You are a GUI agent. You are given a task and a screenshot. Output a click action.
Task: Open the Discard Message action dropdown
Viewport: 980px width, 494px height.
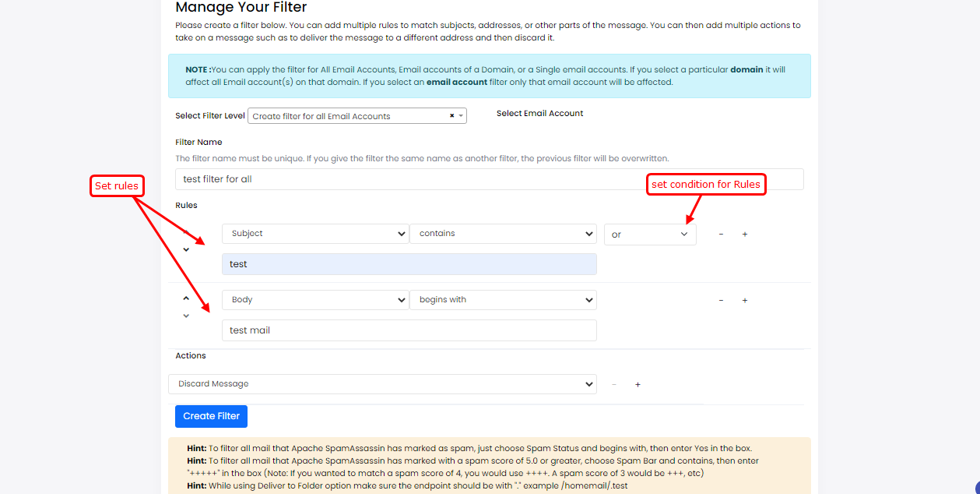[x=382, y=384]
